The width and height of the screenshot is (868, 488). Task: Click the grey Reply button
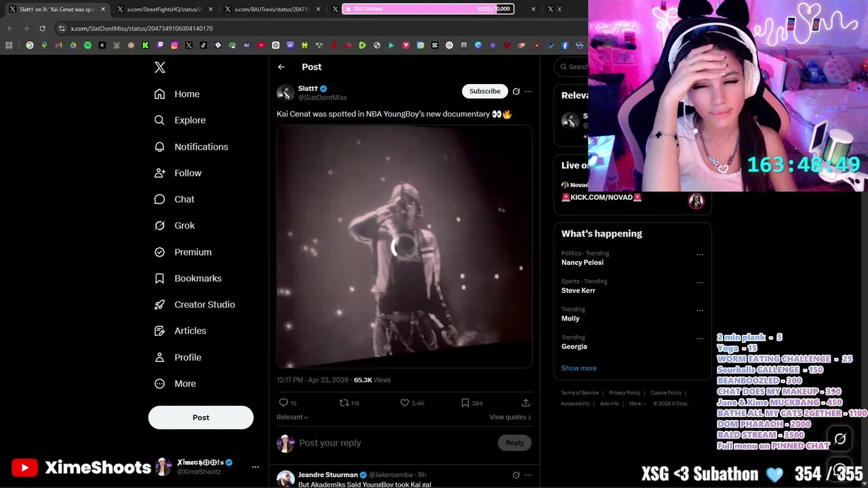click(x=514, y=443)
